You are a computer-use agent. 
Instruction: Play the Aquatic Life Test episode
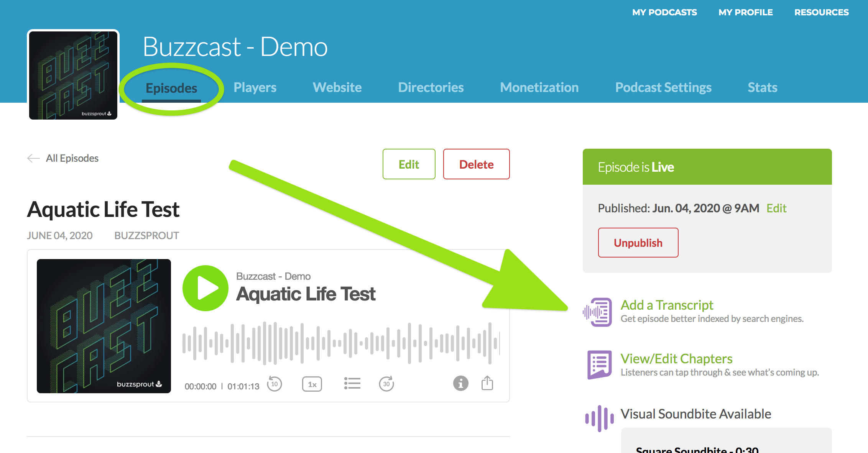click(205, 288)
